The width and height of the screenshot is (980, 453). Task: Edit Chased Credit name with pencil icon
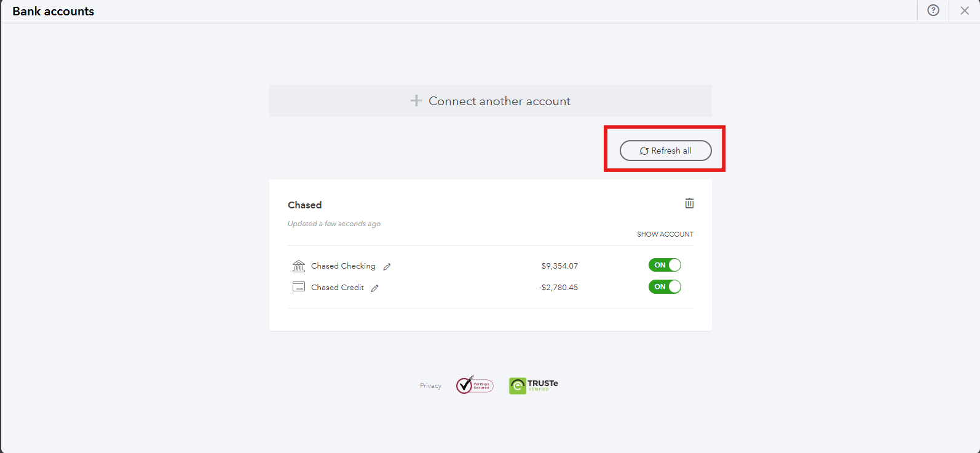(x=375, y=288)
